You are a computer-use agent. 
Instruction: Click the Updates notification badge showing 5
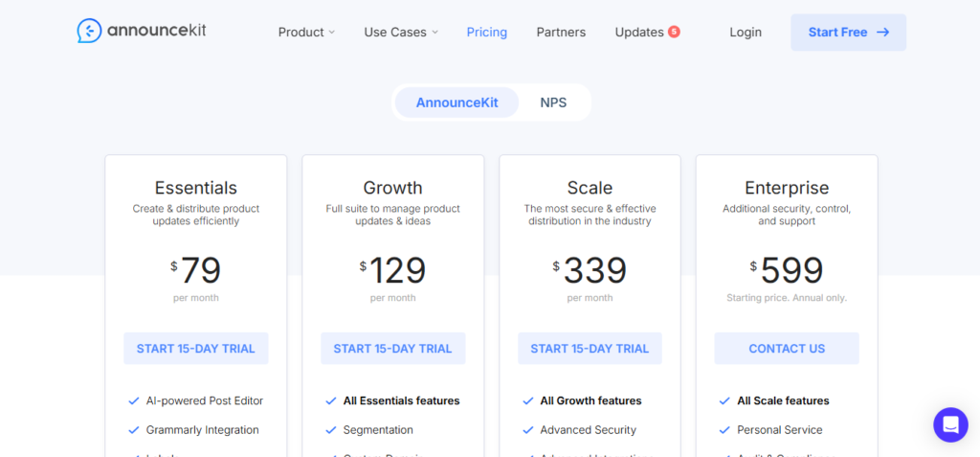coord(674,32)
